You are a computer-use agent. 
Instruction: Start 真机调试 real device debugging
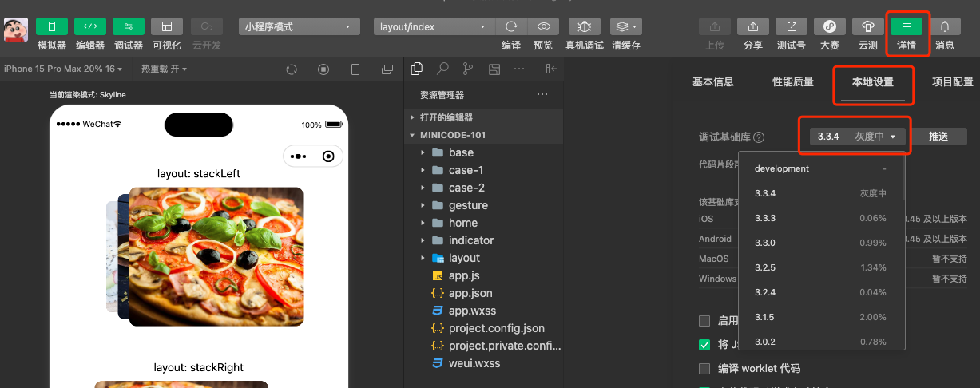pos(585,26)
